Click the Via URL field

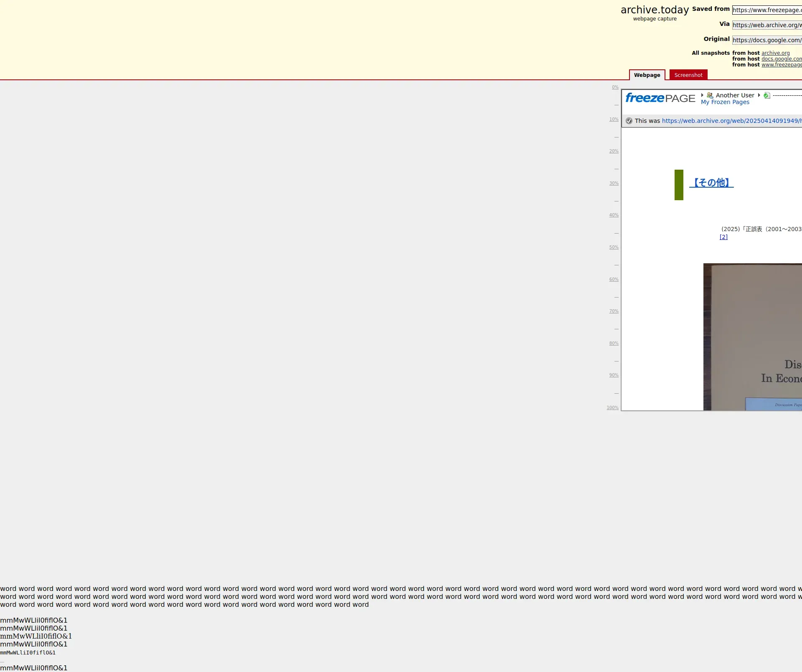(x=766, y=25)
